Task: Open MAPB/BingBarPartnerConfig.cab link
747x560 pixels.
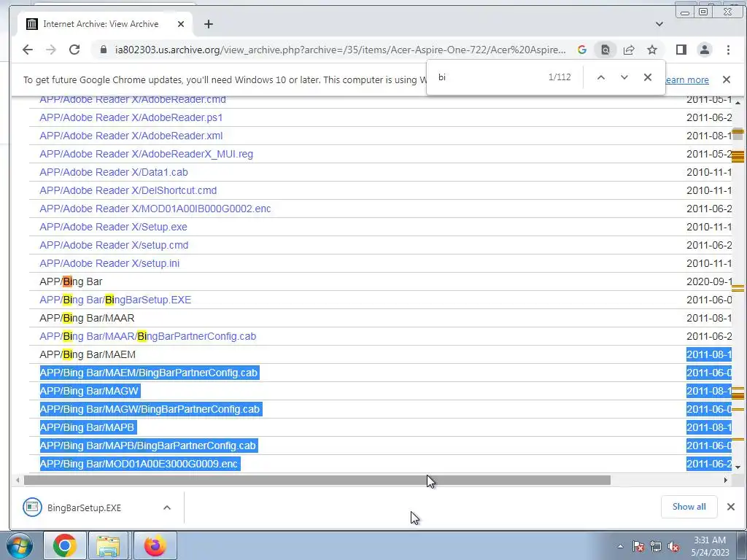Action: (x=147, y=446)
